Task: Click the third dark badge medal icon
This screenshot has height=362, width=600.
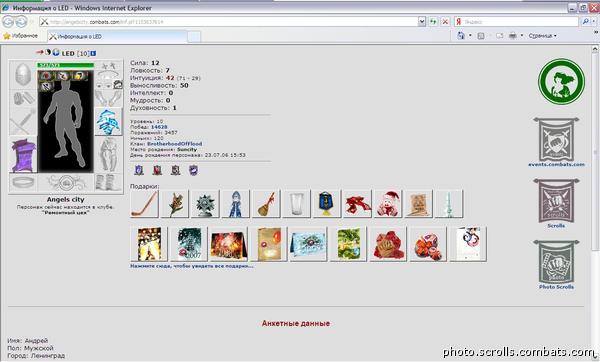Action: [176, 170]
